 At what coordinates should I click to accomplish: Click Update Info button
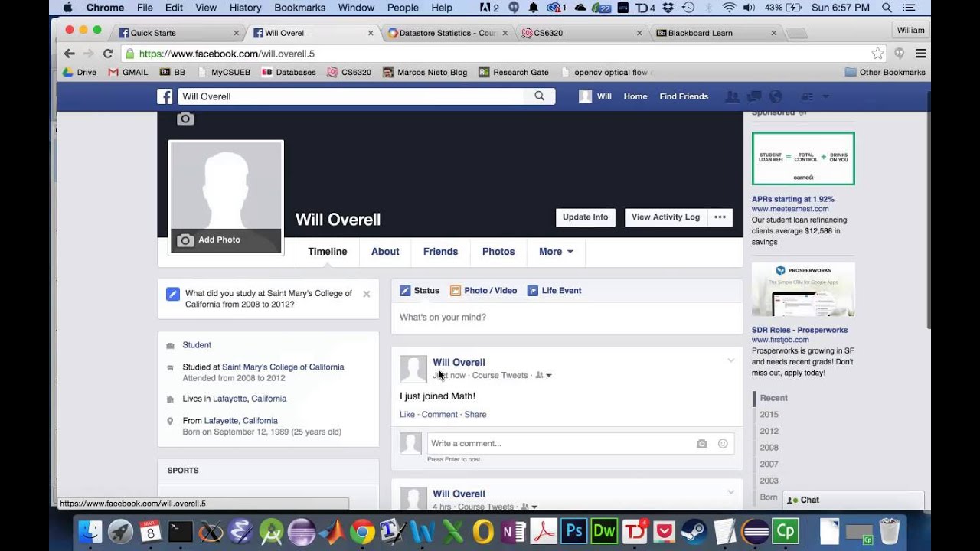click(x=586, y=217)
